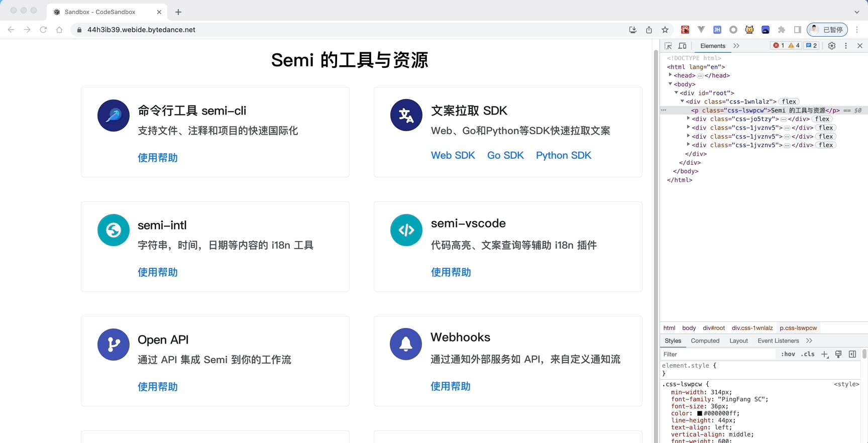Toggle the device toolbar emulation icon
868x443 pixels.
pos(682,46)
